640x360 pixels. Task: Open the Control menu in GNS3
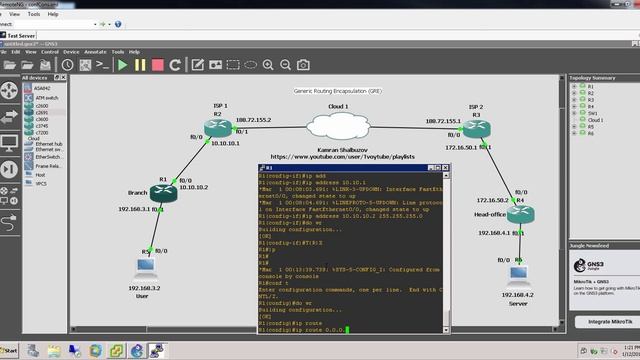coord(50,52)
